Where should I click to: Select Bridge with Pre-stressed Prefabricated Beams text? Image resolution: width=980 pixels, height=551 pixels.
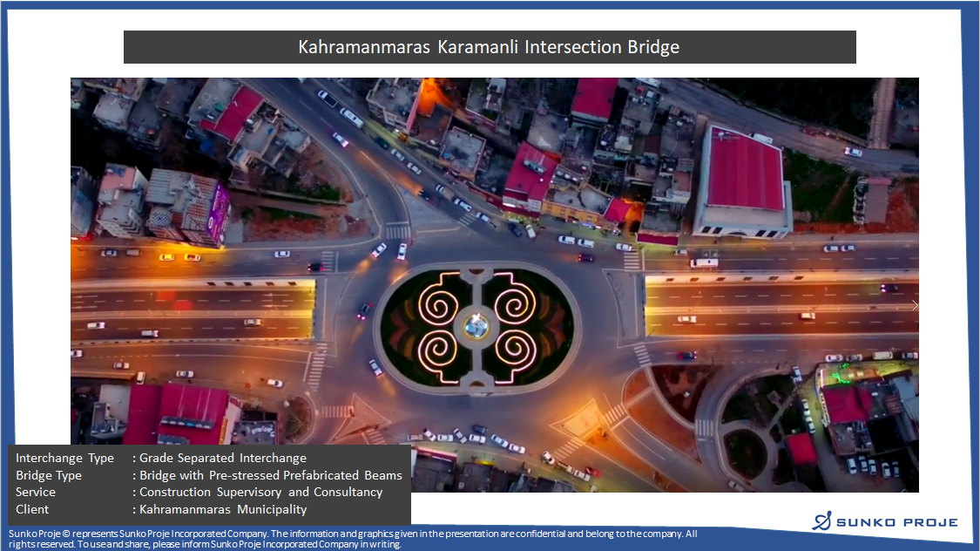271,475
